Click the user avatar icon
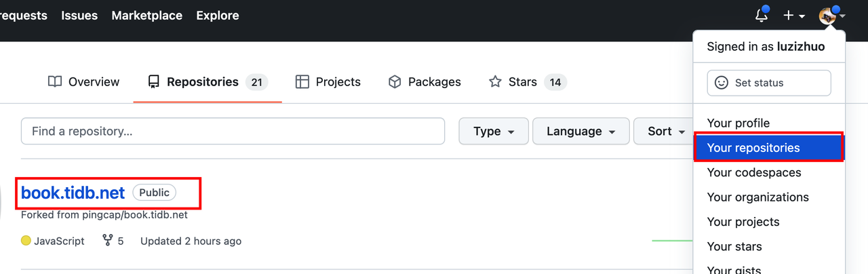 pos(827,16)
